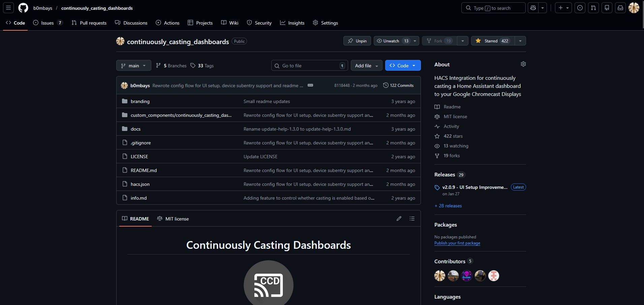Expand the main branch selector
Screen dimensions: 644x305
(x=133, y=65)
